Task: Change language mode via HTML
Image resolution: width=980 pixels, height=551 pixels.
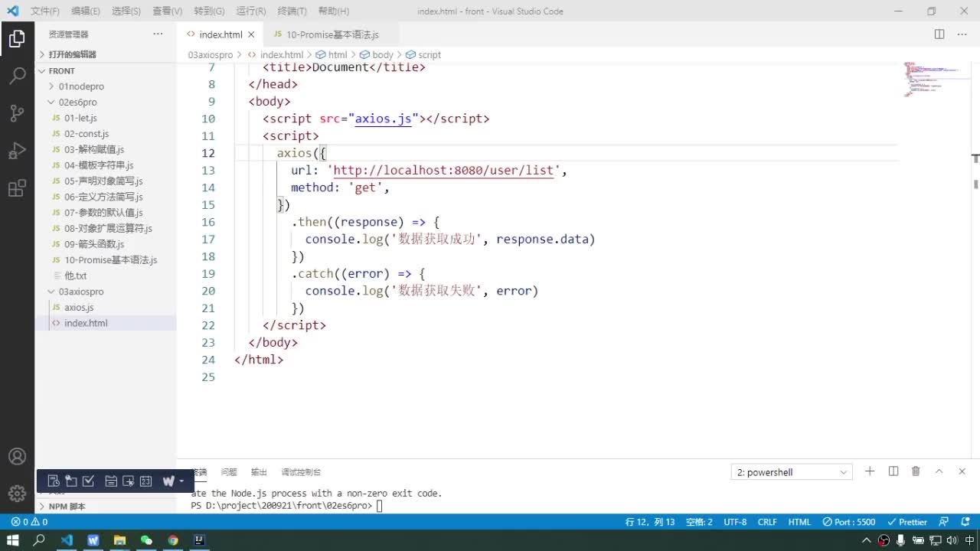Action: coord(799,522)
